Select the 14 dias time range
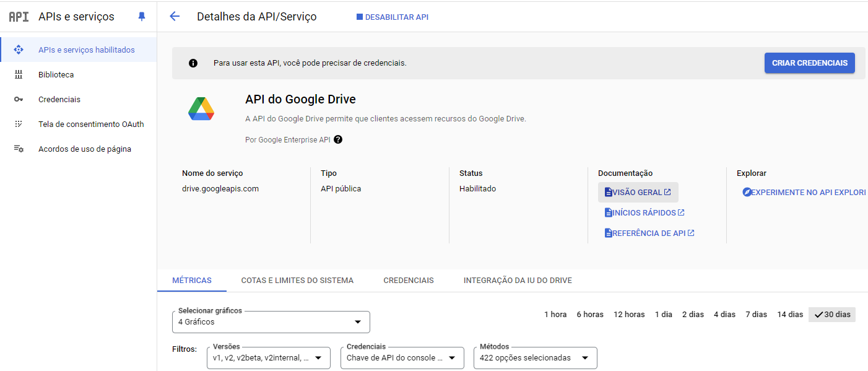 click(790, 314)
